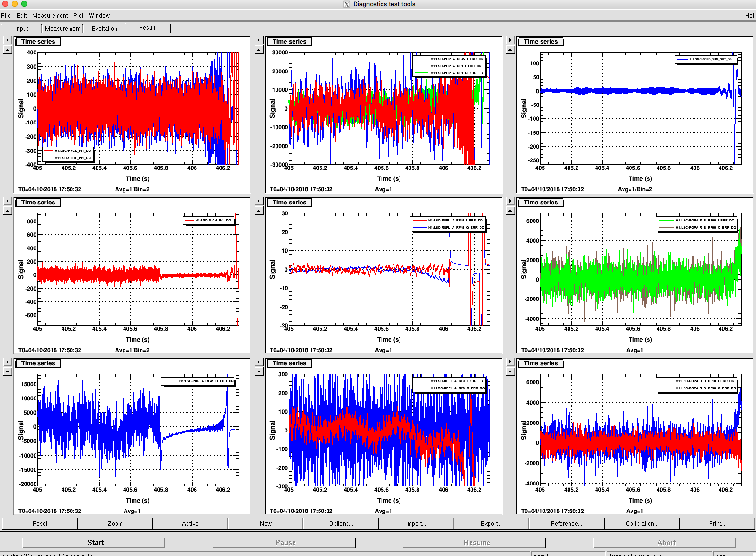Click the Options... button
The width and height of the screenshot is (756, 556).
[341, 523]
